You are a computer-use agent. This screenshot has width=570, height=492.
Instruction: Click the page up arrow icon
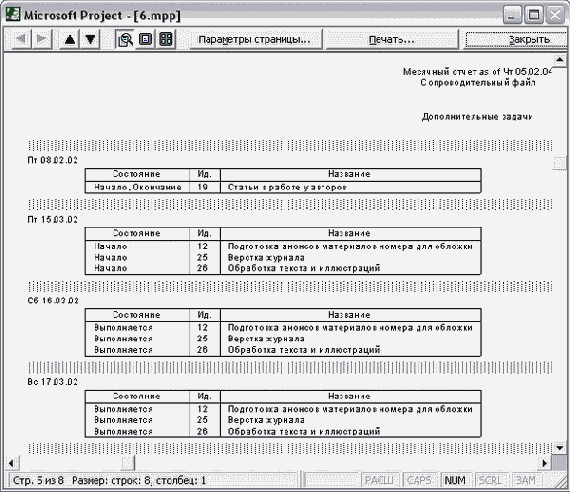tap(70, 39)
